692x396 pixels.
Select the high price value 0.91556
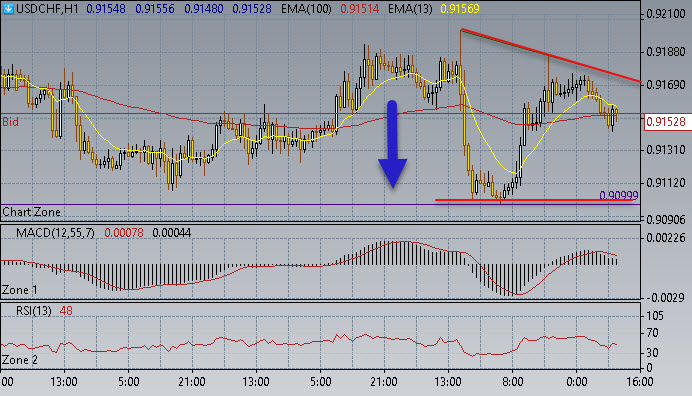[x=154, y=8]
